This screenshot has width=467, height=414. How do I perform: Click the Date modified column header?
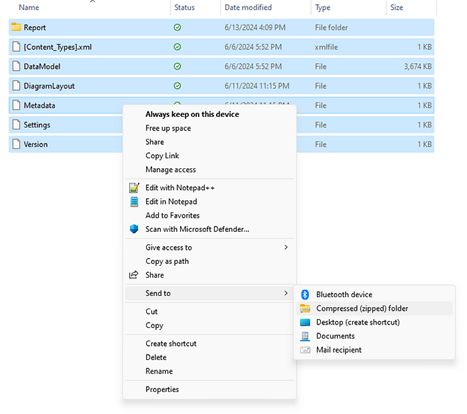pyautogui.click(x=248, y=7)
